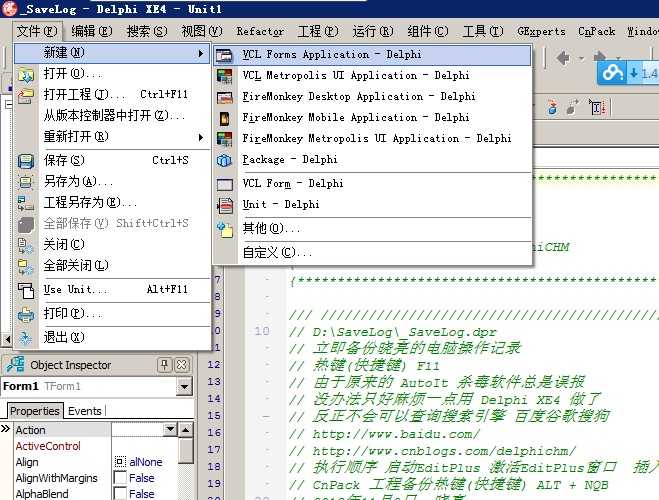Open the 编辑(E) menu
659x500 pixels.
tap(91, 31)
